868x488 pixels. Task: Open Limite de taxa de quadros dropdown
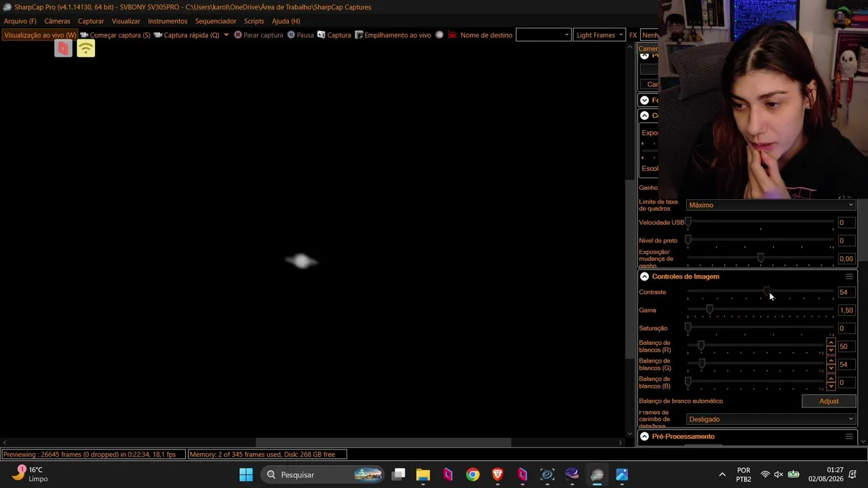(x=771, y=205)
